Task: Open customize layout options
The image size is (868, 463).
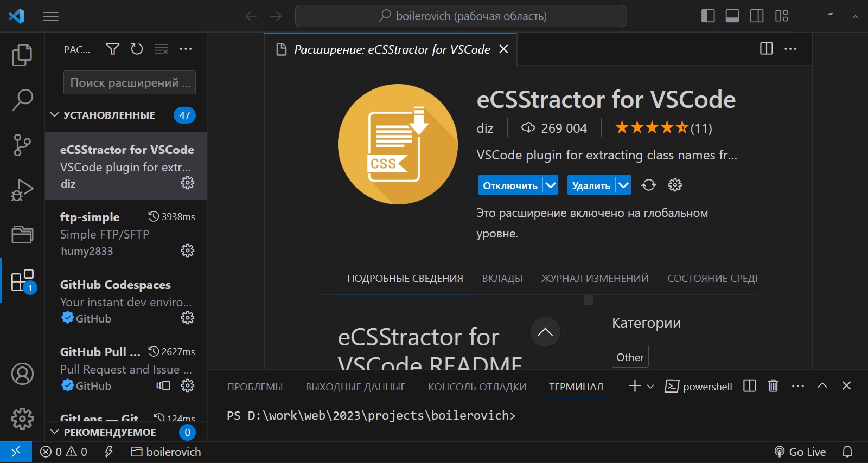Action: (x=781, y=16)
